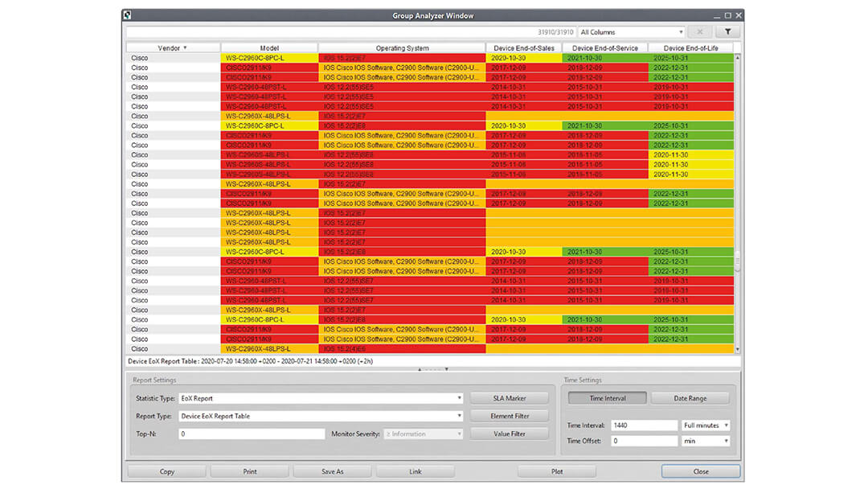Click inside the Top-N input field
Screen dimensions: 868x489
point(252,434)
